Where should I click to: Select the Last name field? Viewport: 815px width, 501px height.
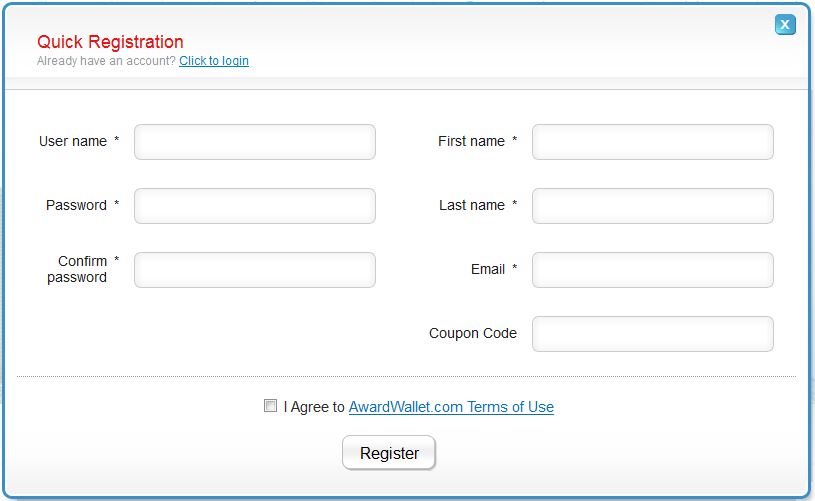(653, 206)
